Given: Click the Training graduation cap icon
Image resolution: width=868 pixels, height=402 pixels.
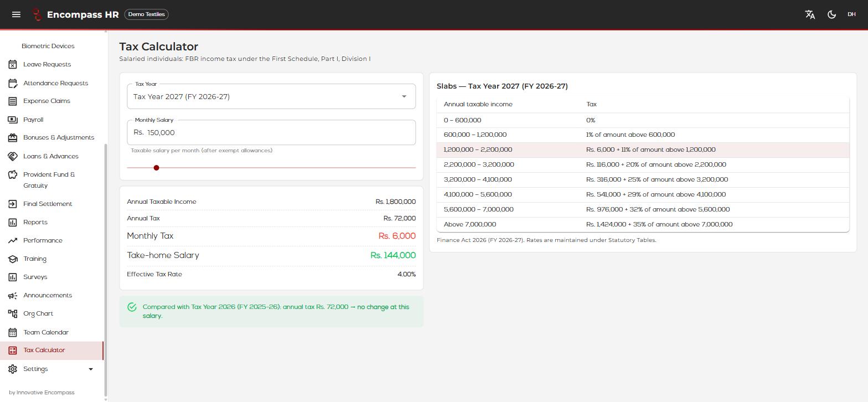Looking at the screenshot, I should pyautogui.click(x=13, y=259).
